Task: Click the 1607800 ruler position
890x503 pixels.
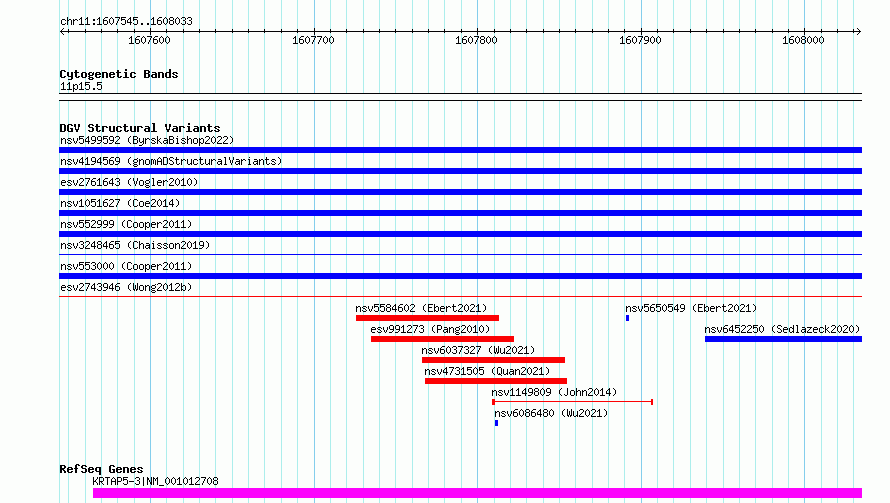Action: 476,40
